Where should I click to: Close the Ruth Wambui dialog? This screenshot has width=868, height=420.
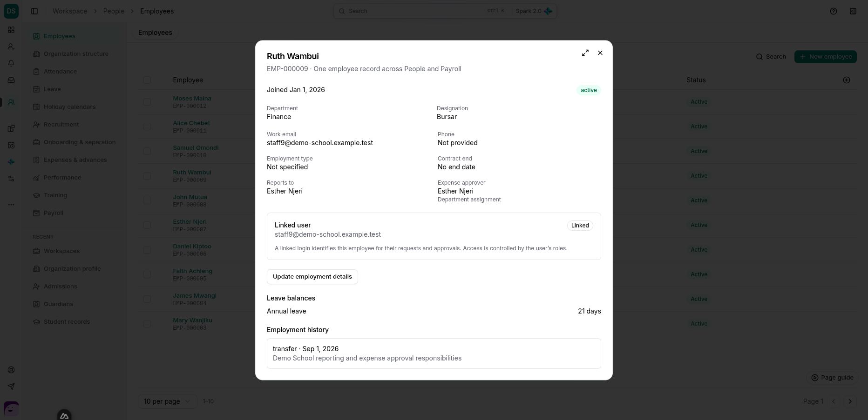[600, 53]
